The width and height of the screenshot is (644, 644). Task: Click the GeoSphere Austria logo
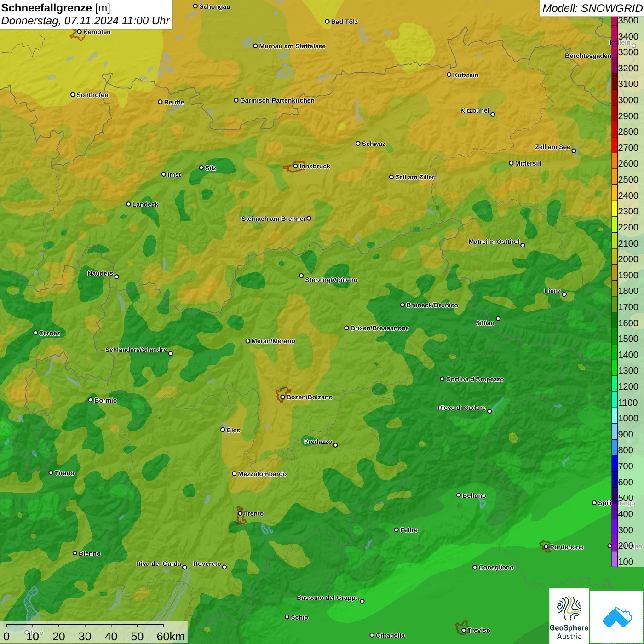coord(569,616)
